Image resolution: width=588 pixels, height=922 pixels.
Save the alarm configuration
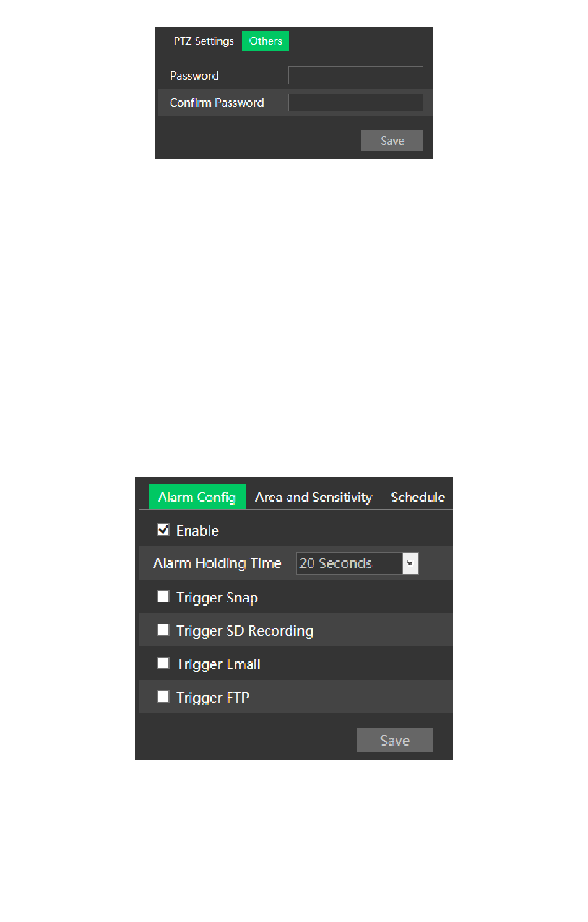(x=395, y=740)
